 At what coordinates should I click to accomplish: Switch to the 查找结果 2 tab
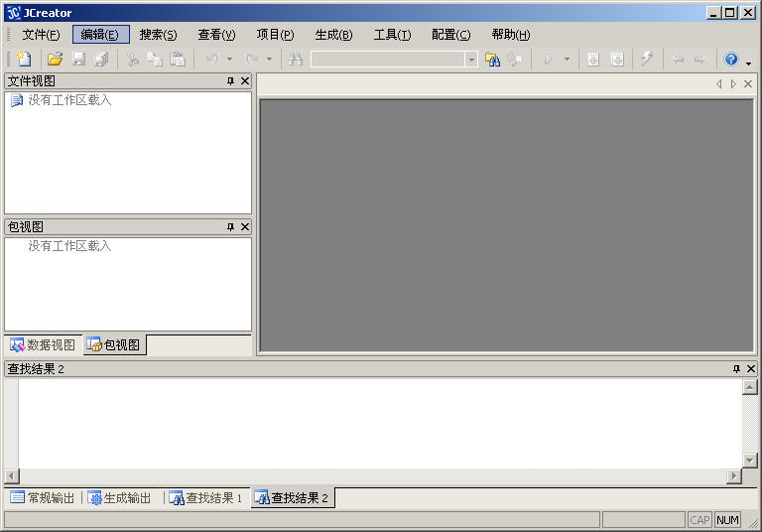point(293,498)
